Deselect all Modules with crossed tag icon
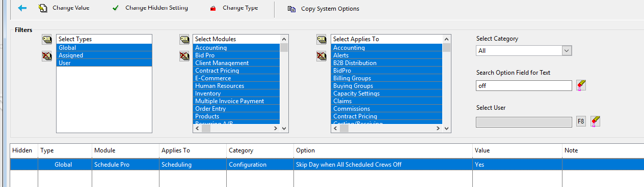The width and height of the screenshot is (644, 187). point(184,56)
